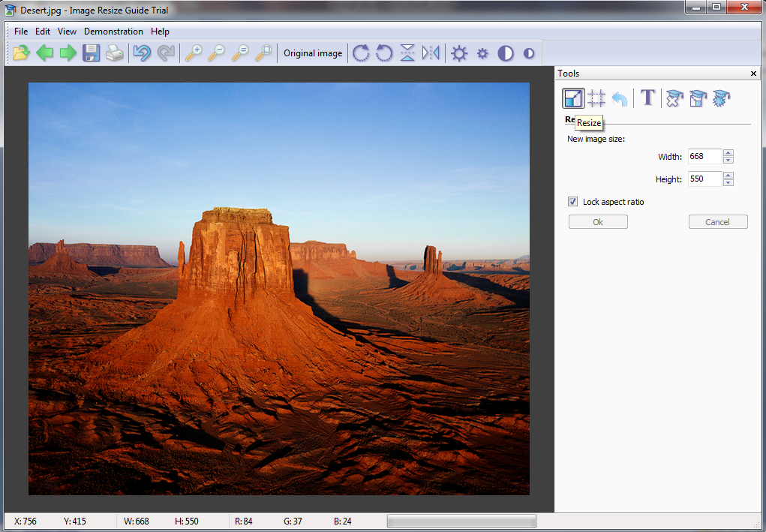
Task: Flip image vertically using toolbar icon
Action: [x=407, y=53]
